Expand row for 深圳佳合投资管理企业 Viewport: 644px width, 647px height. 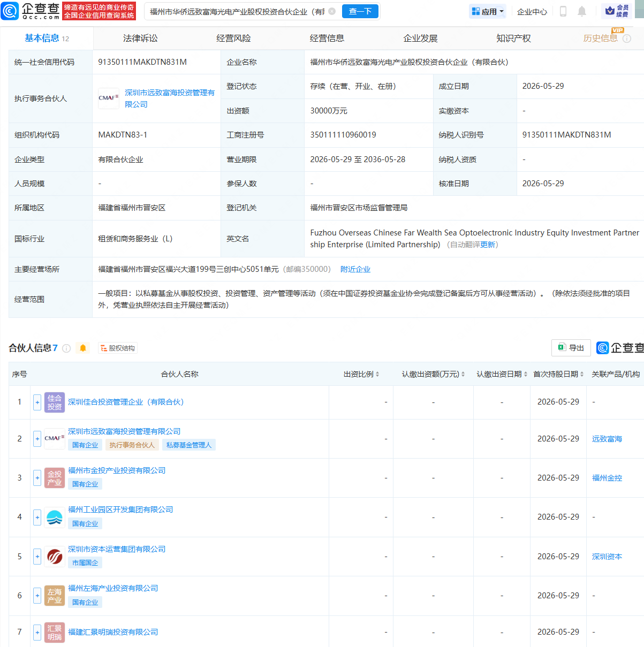(37, 402)
